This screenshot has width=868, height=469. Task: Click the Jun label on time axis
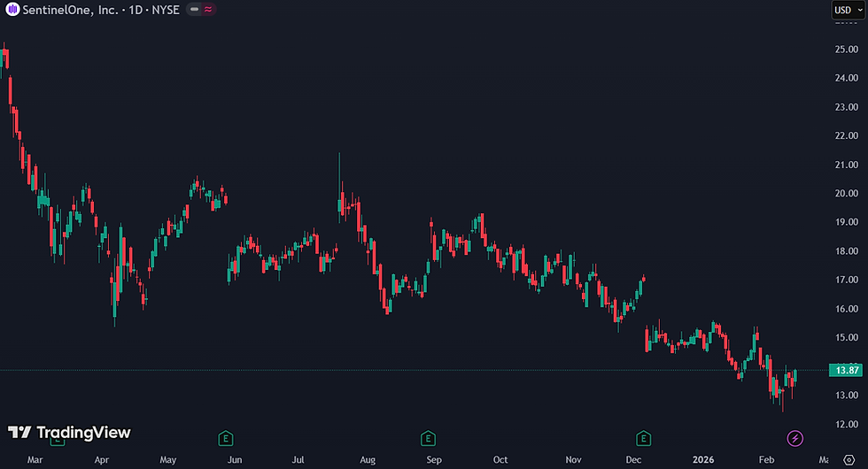click(235, 459)
